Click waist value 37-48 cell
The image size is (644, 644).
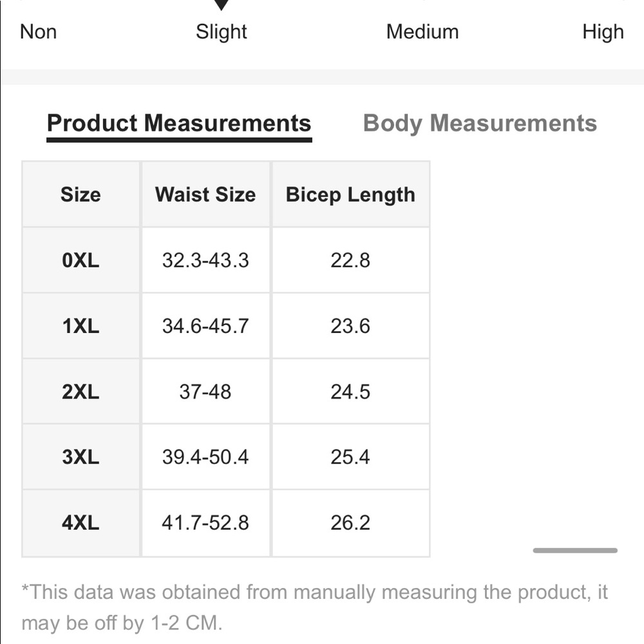(x=205, y=392)
